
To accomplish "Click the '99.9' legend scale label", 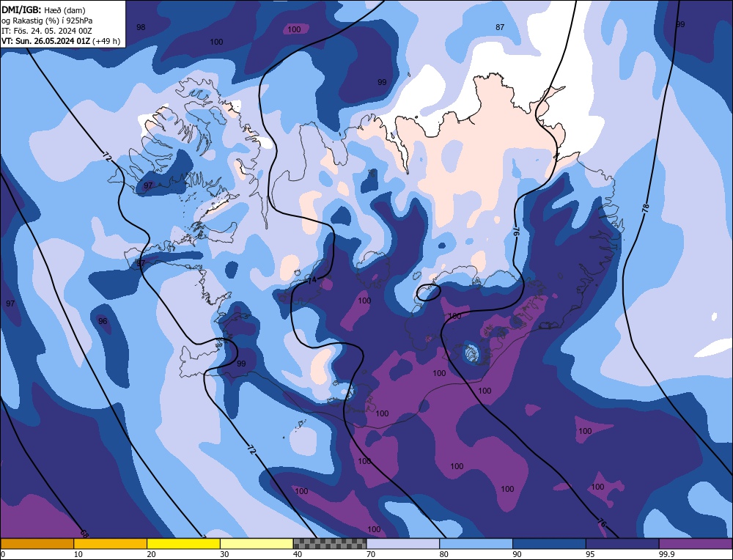I will click(x=666, y=554).
